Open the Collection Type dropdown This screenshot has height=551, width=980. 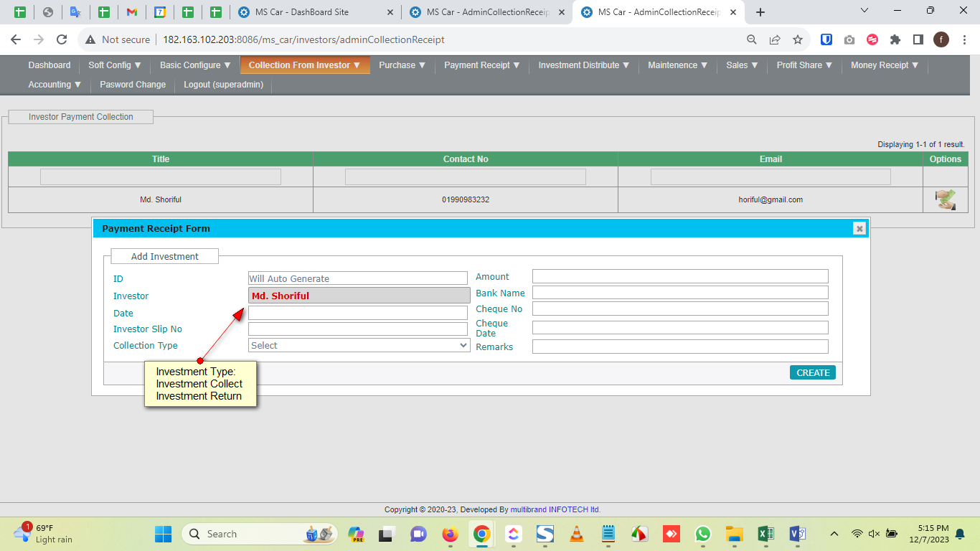pyautogui.click(x=359, y=345)
